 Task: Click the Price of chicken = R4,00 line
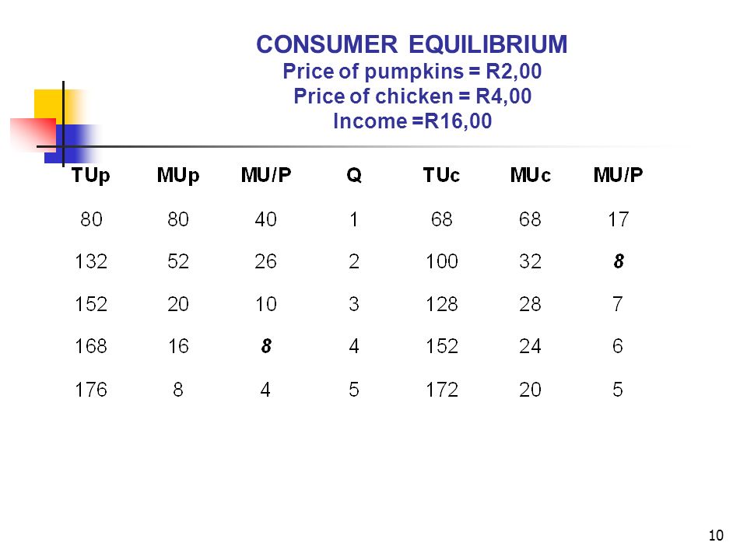click(412, 96)
